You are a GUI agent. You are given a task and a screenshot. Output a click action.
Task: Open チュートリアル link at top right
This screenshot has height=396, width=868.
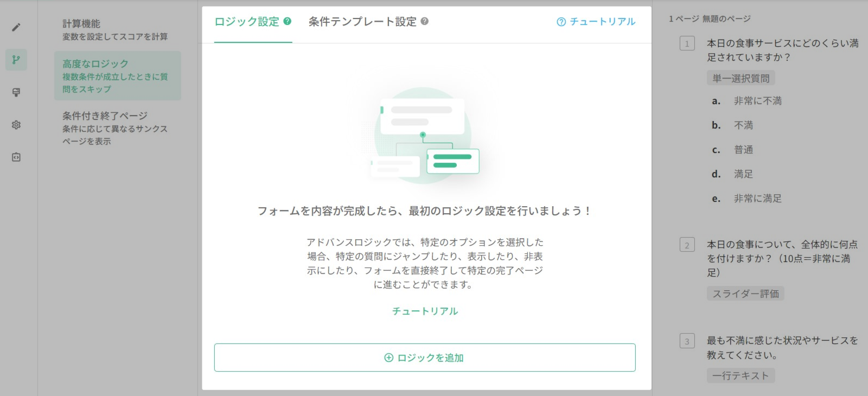(596, 22)
